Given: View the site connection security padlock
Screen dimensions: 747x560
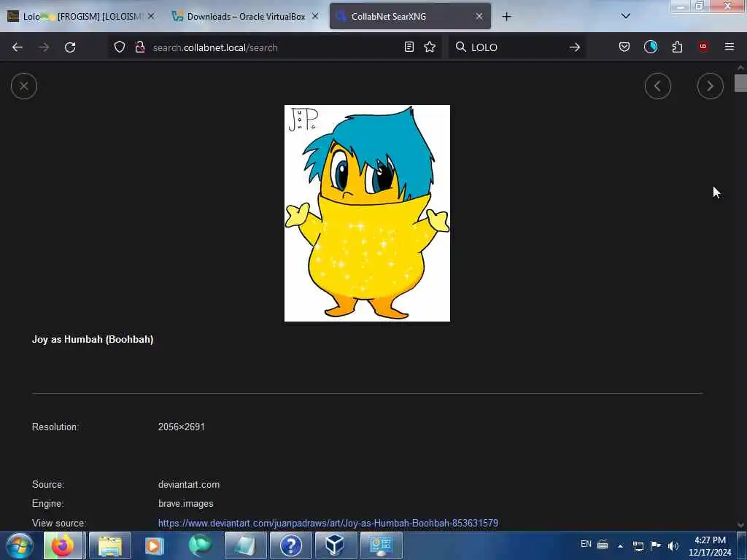Looking at the screenshot, I should (139, 47).
